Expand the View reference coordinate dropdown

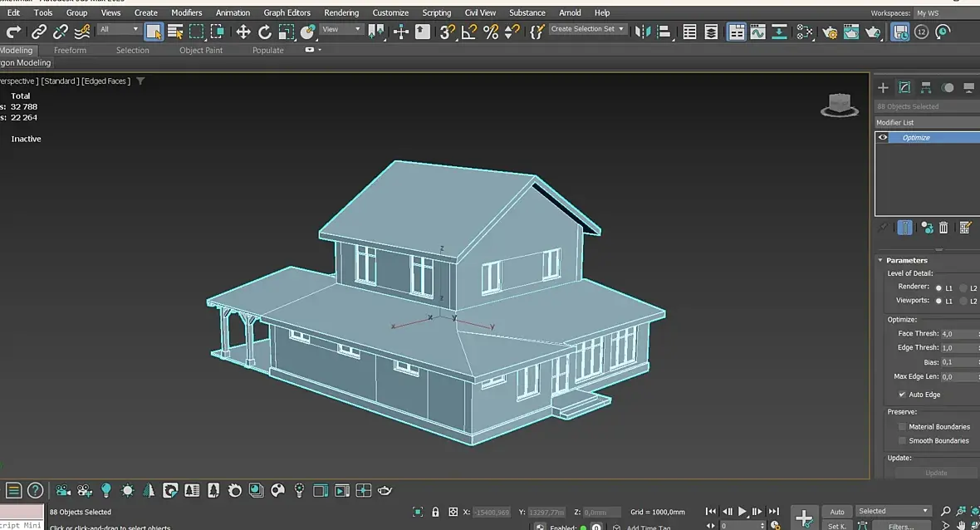(341, 29)
